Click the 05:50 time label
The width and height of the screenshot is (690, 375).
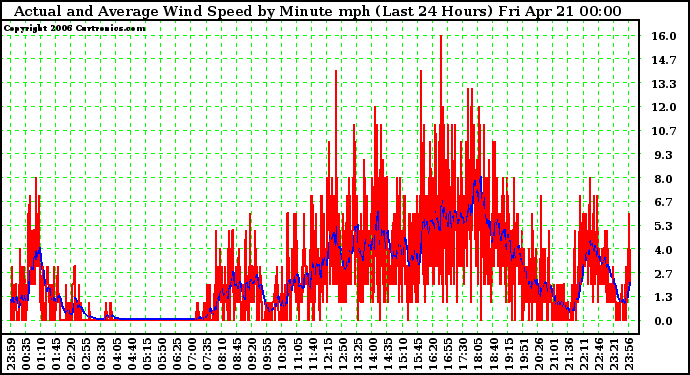[161, 354]
